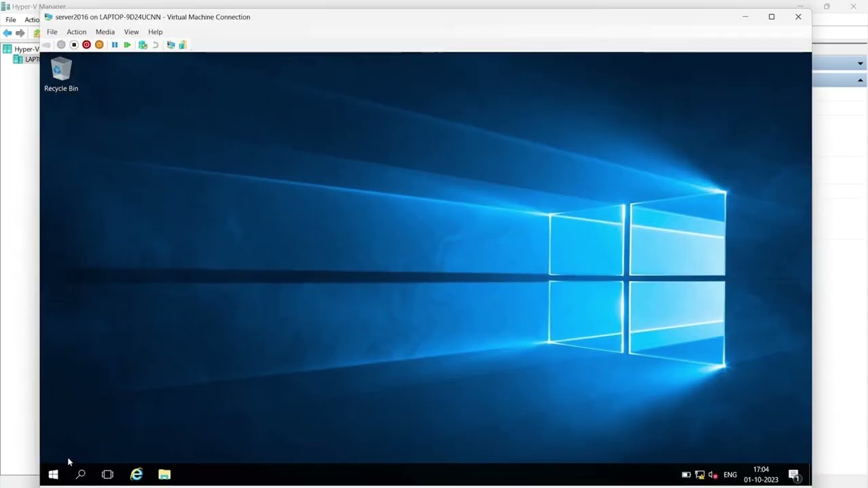Launch Internet Explorer from taskbar
868x488 pixels.
[137, 474]
